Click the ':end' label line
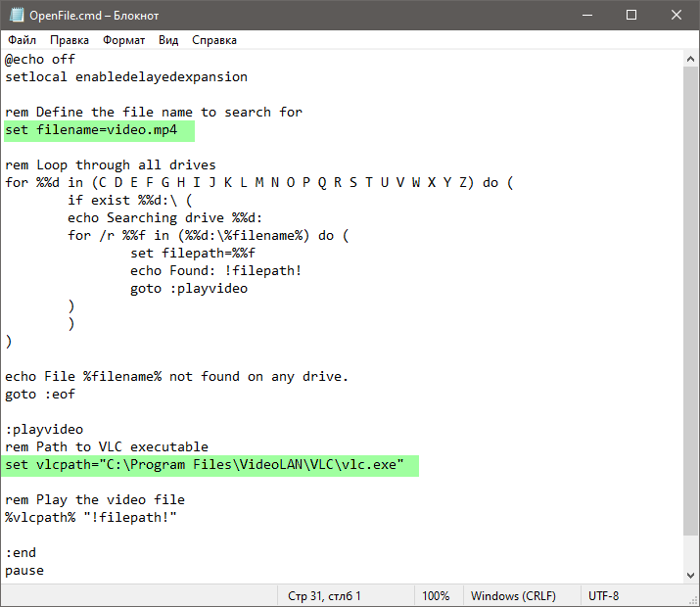Screen dimensions: 700x607 click(21, 553)
